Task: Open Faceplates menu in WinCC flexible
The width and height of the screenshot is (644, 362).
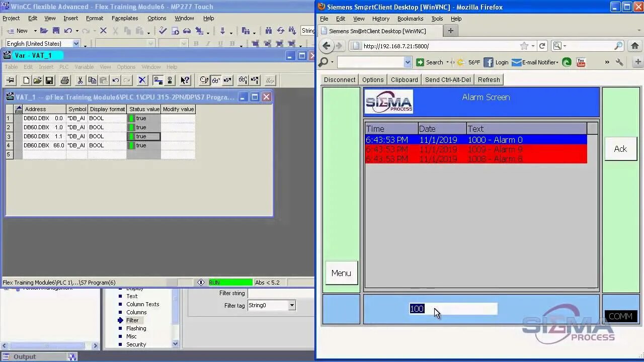Action: (x=125, y=18)
